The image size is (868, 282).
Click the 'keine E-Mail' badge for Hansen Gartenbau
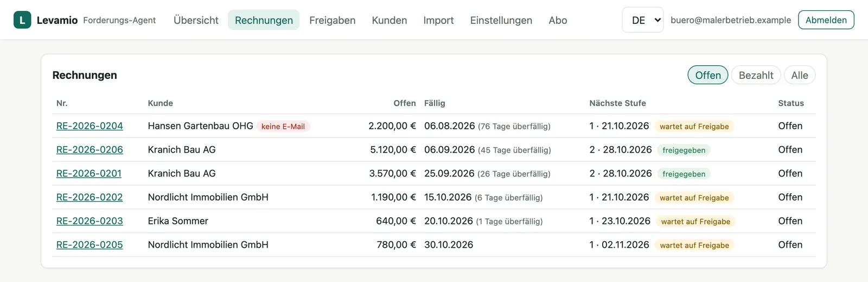(x=283, y=127)
